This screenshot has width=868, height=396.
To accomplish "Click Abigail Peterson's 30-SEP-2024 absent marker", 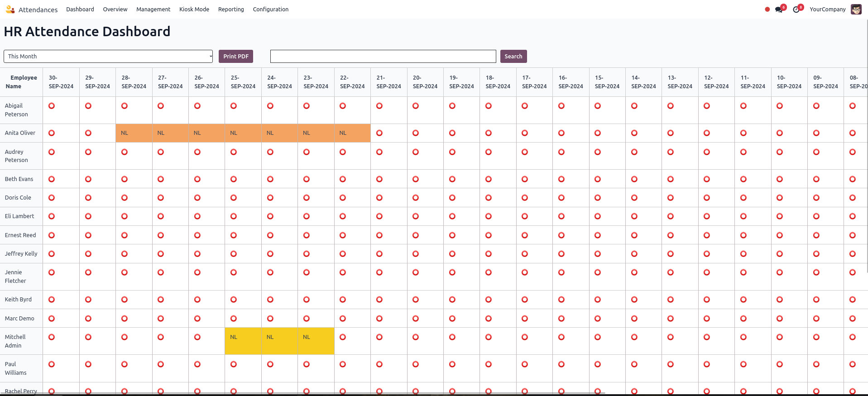I will point(52,106).
